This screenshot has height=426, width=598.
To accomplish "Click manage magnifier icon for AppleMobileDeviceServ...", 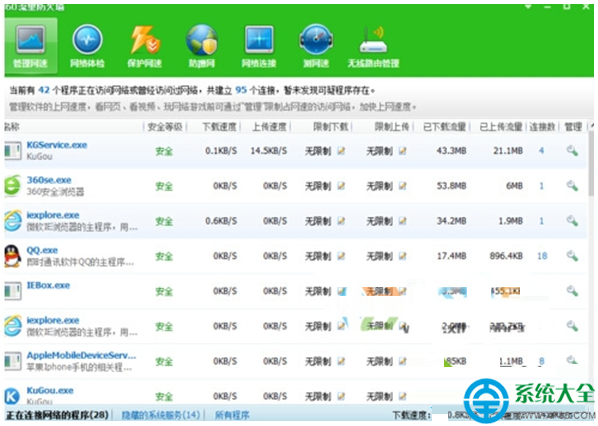I will [572, 360].
